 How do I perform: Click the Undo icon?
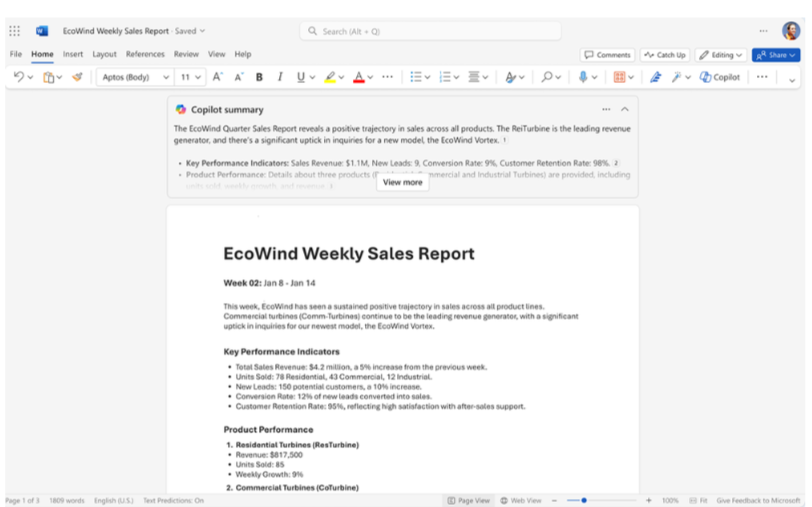[19, 77]
